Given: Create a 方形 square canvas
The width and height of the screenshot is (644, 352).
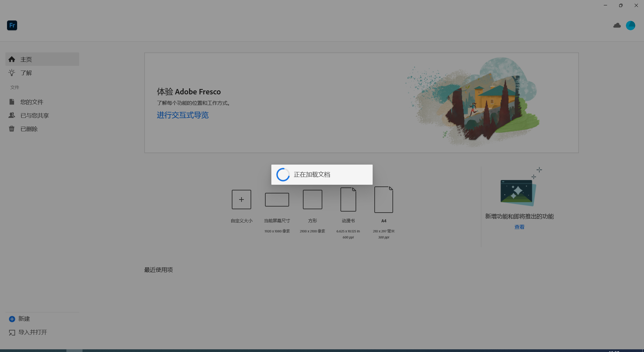Looking at the screenshot, I should click(312, 199).
